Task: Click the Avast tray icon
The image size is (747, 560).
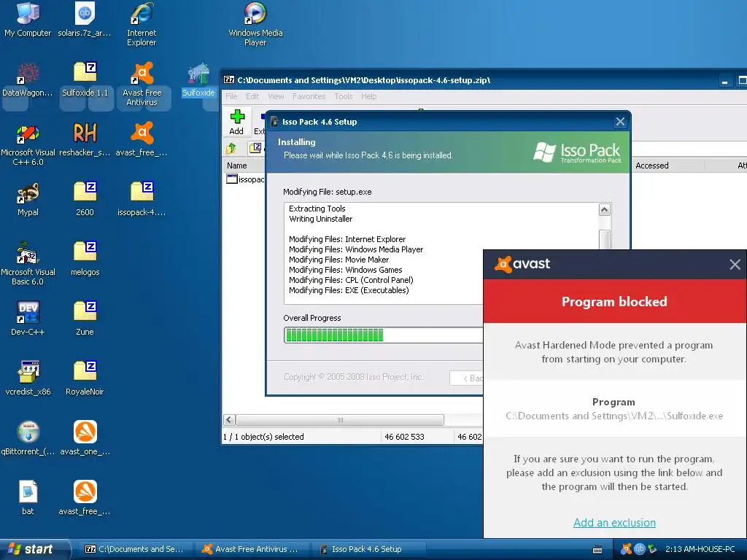Action: (x=626, y=549)
